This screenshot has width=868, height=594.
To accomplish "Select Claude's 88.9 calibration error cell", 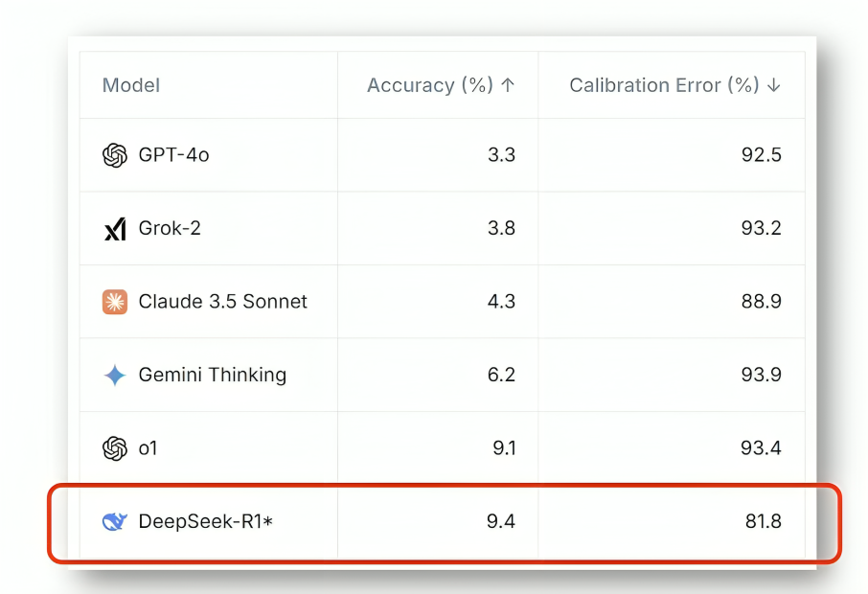I will coord(762,302).
